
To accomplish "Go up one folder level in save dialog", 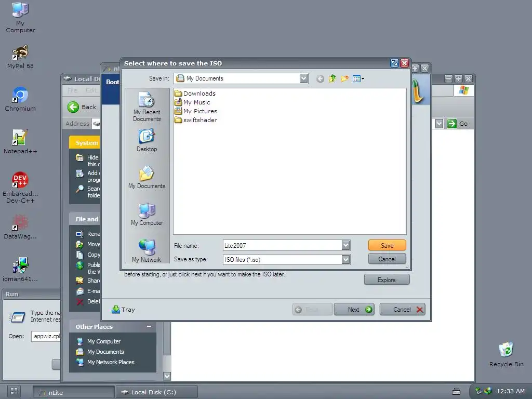I will (332, 79).
